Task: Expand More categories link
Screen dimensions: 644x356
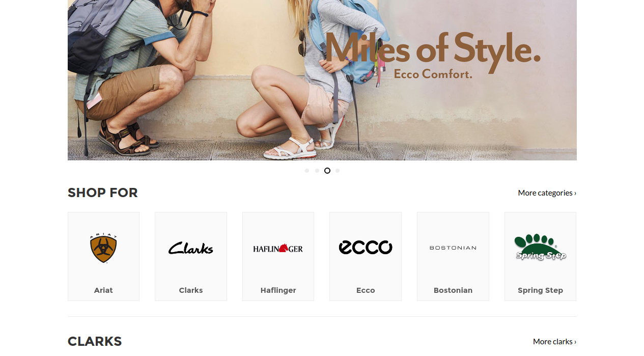Action: [547, 193]
